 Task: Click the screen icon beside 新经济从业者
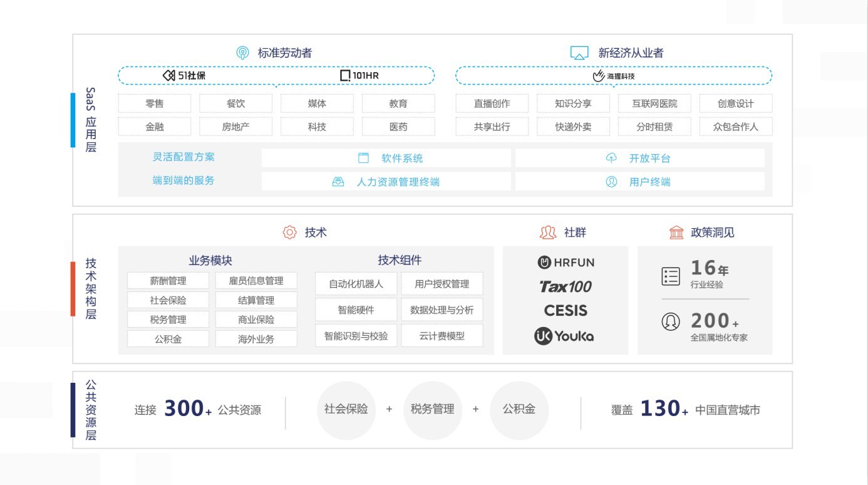579,53
